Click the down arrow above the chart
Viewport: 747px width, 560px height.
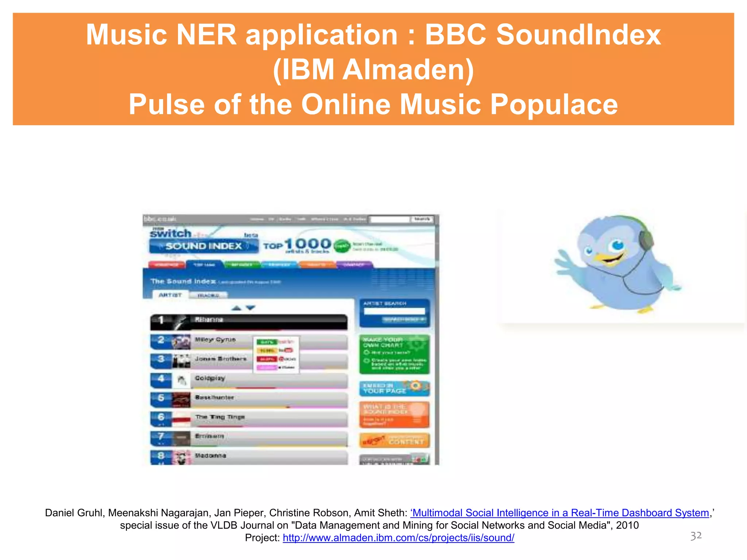click(251, 308)
